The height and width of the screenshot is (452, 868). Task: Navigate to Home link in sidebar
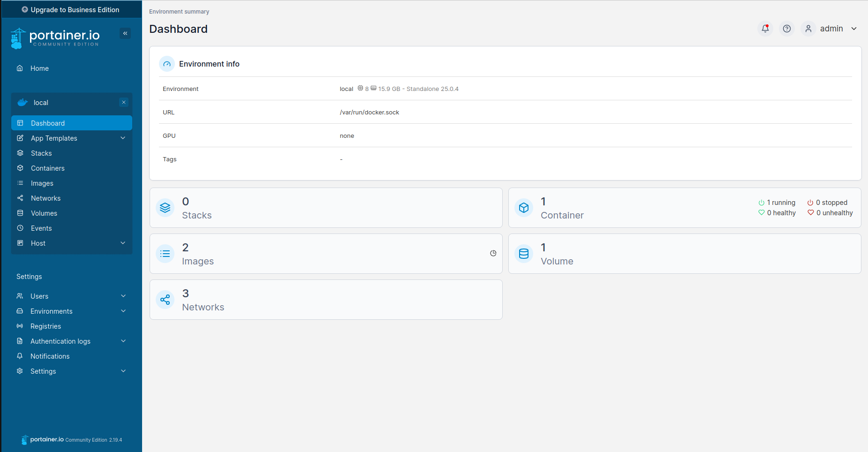[x=39, y=68]
